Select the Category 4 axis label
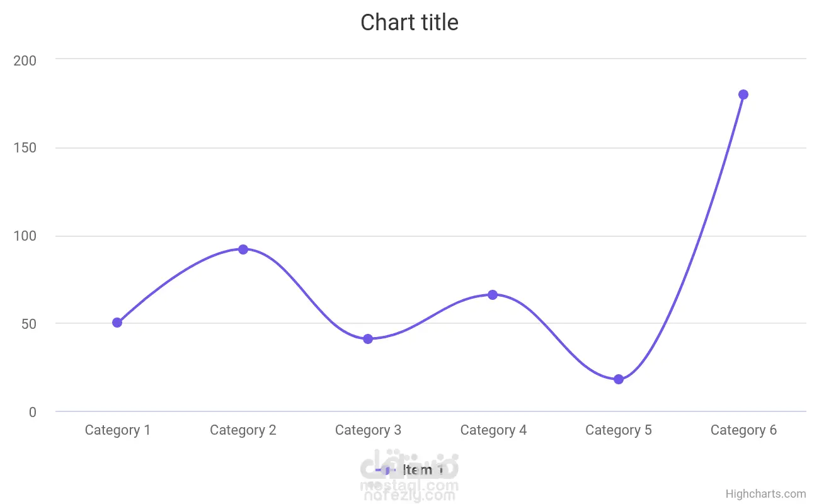This screenshot has width=819, height=504. pyautogui.click(x=493, y=430)
